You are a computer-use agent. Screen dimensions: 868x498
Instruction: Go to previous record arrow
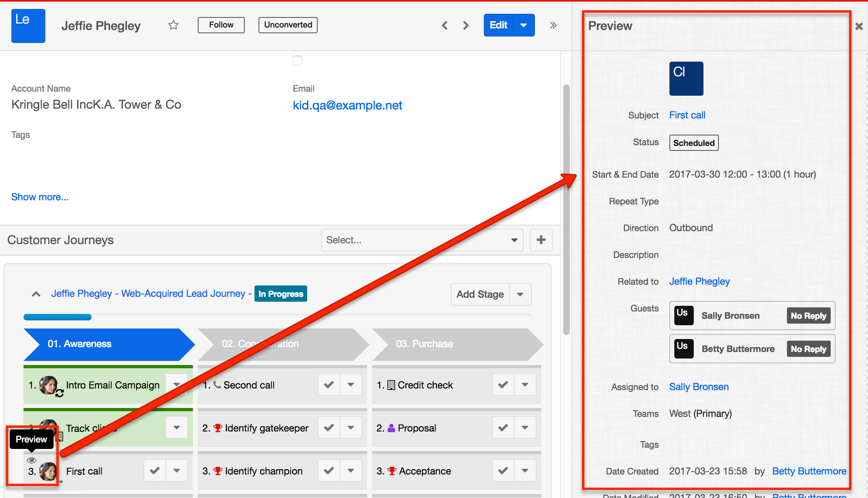(445, 26)
